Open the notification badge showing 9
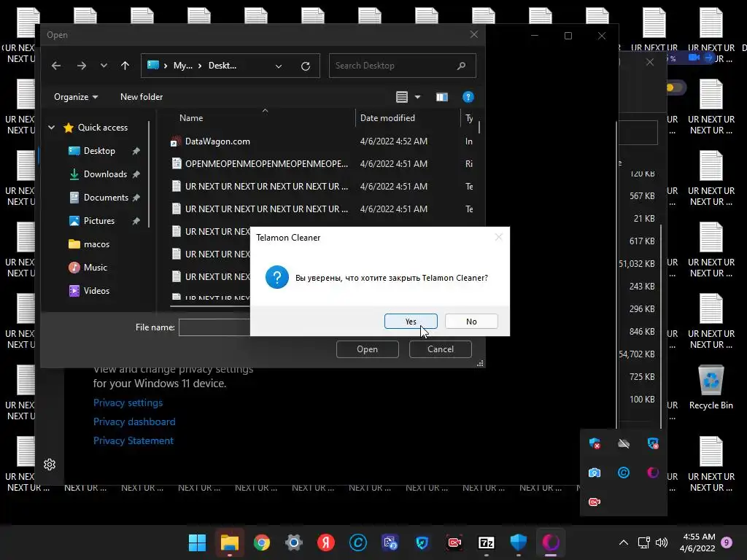 727,542
